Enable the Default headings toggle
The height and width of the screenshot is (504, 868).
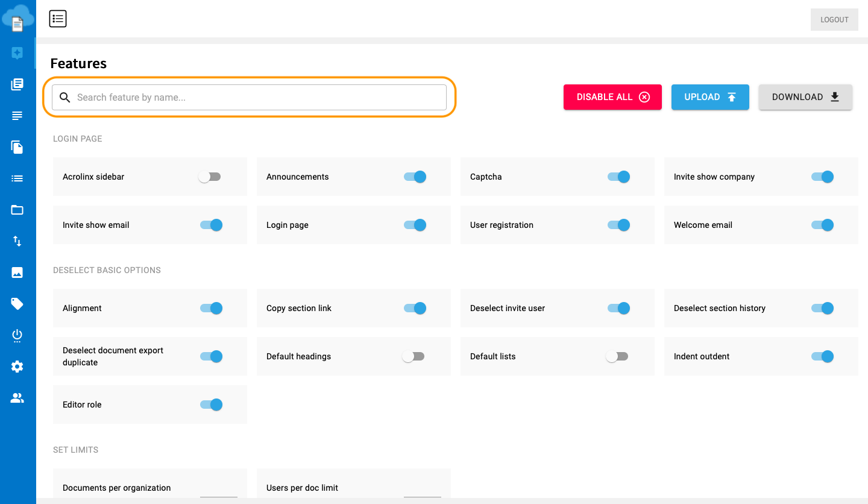tap(414, 356)
